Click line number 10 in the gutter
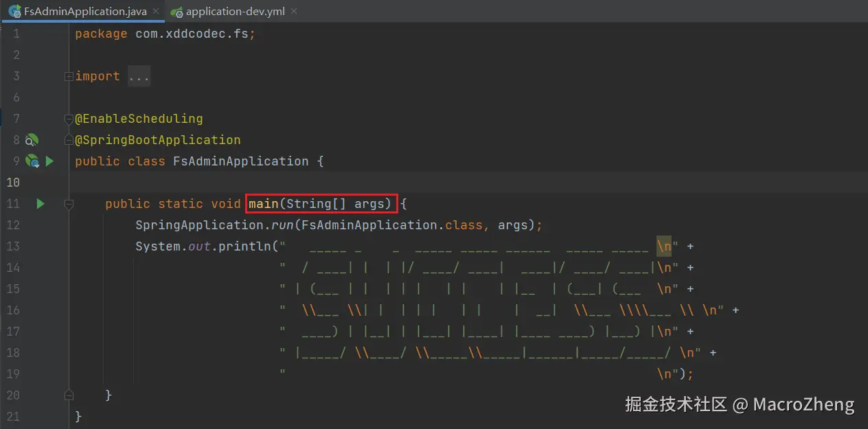 click(13, 183)
